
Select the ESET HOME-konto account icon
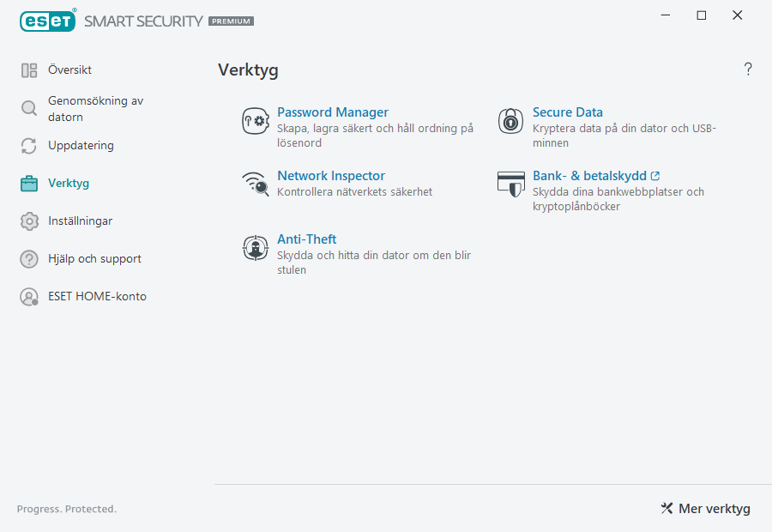(x=29, y=296)
